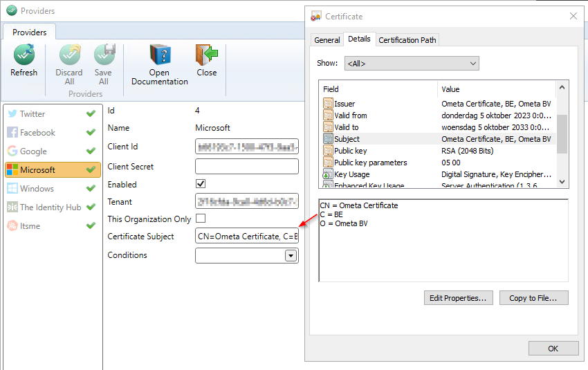588x370 pixels.
Task: Click the Save All icon
Action: coord(104,55)
